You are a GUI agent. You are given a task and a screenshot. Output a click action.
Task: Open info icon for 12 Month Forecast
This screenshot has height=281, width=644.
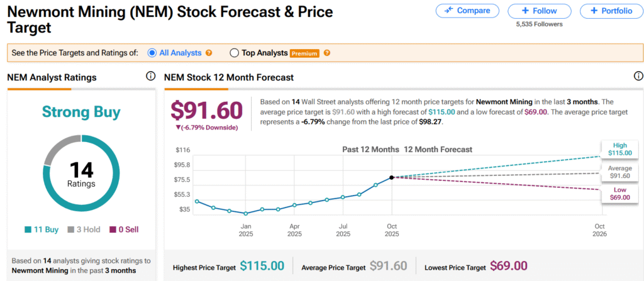point(638,77)
